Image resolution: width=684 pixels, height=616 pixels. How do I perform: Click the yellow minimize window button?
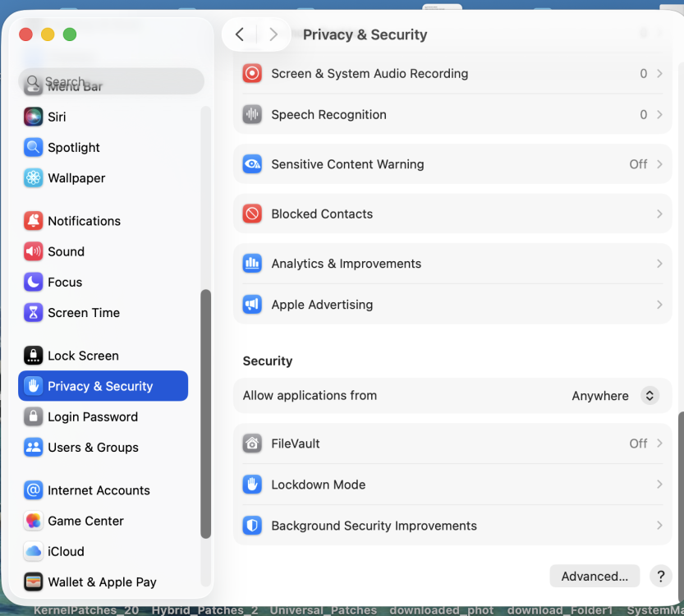(x=48, y=34)
